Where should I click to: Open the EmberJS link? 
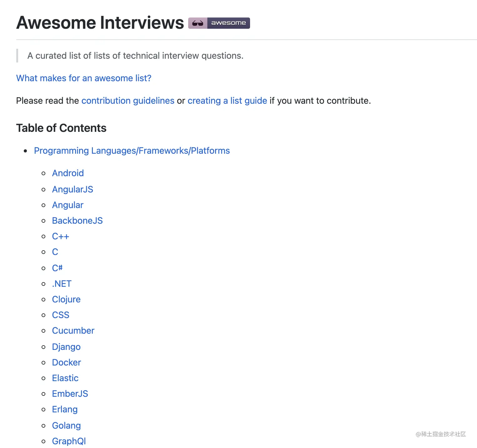[x=70, y=394]
